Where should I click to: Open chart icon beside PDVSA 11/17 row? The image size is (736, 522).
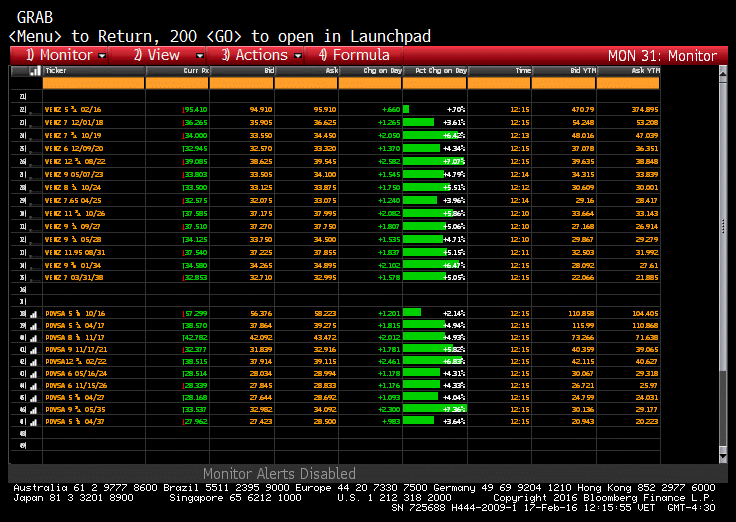pyautogui.click(x=33, y=338)
